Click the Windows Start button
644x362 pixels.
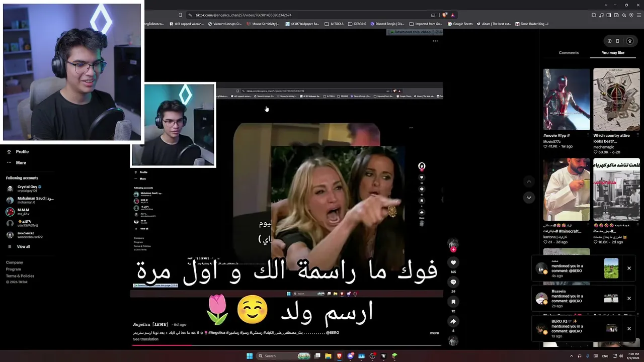pos(250,356)
